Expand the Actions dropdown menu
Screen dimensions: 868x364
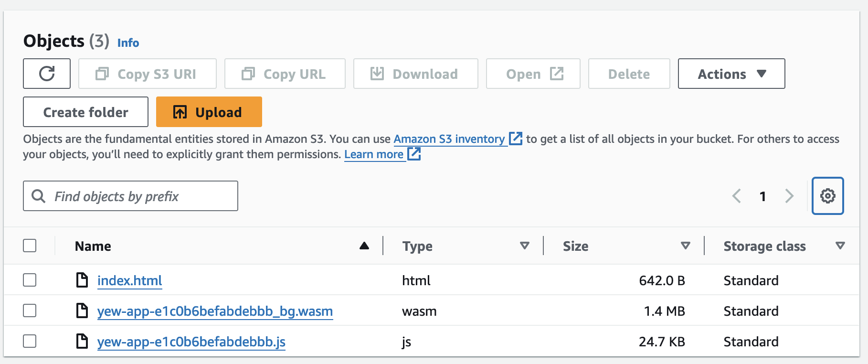pos(731,74)
